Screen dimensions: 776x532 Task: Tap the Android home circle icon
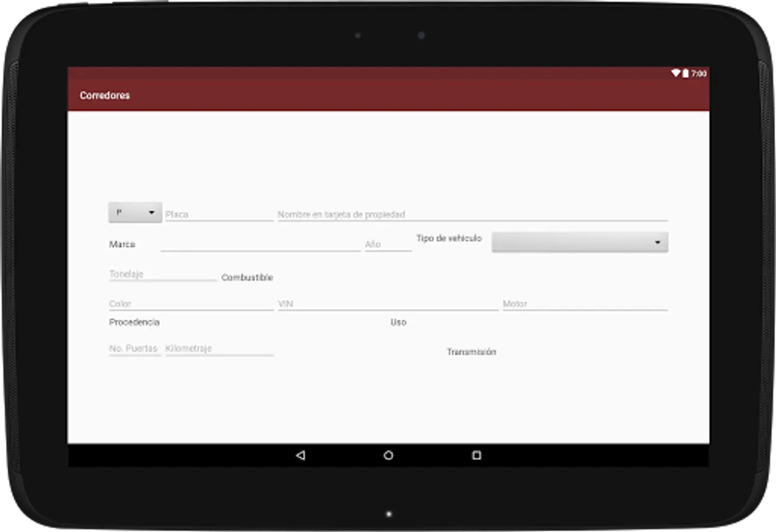(x=388, y=455)
